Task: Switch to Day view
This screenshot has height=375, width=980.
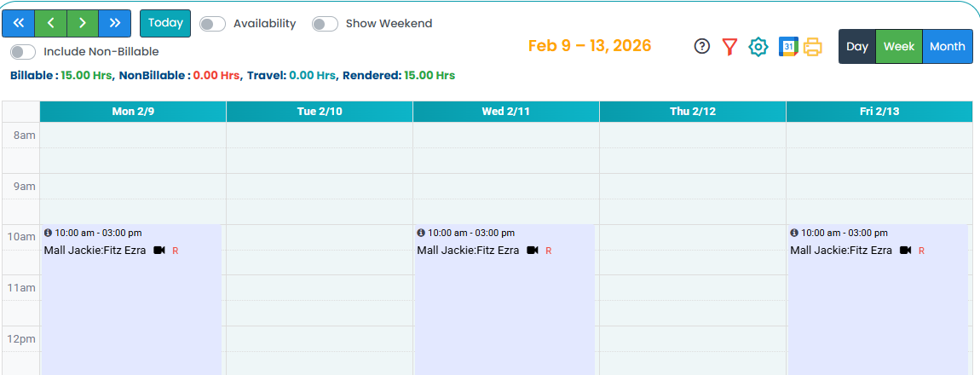Action: tap(857, 47)
